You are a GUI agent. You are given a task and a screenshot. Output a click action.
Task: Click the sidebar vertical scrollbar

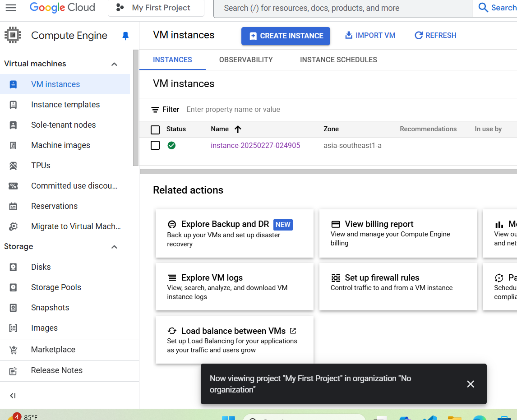(136, 108)
